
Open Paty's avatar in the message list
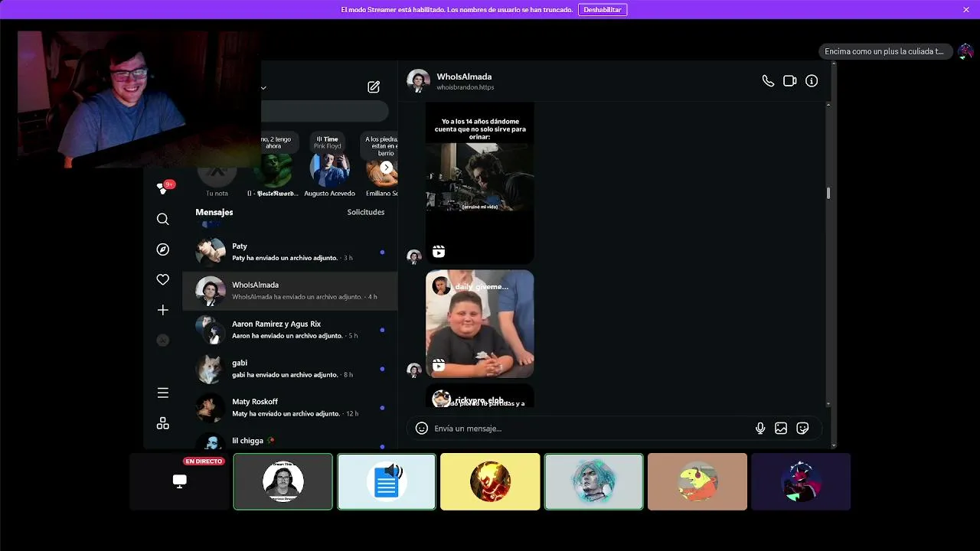(210, 252)
